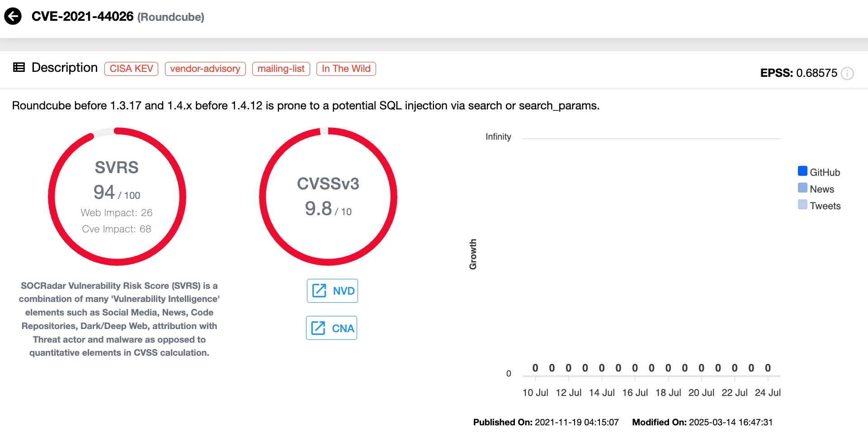Click the Description section heading
This screenshot has width=868, height=433.
[x=65, y=67]
